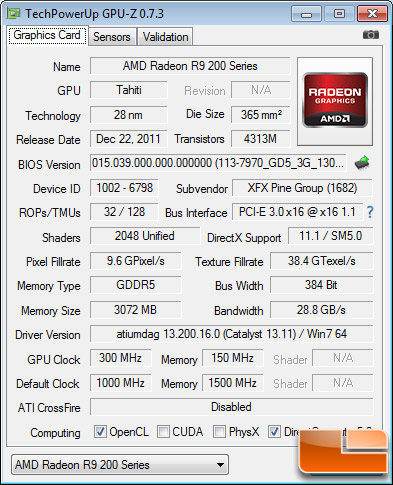The height and width of the screenshot is (485, 393).
Task: Click the BIOS save chip icon
Action: point(362,163)
